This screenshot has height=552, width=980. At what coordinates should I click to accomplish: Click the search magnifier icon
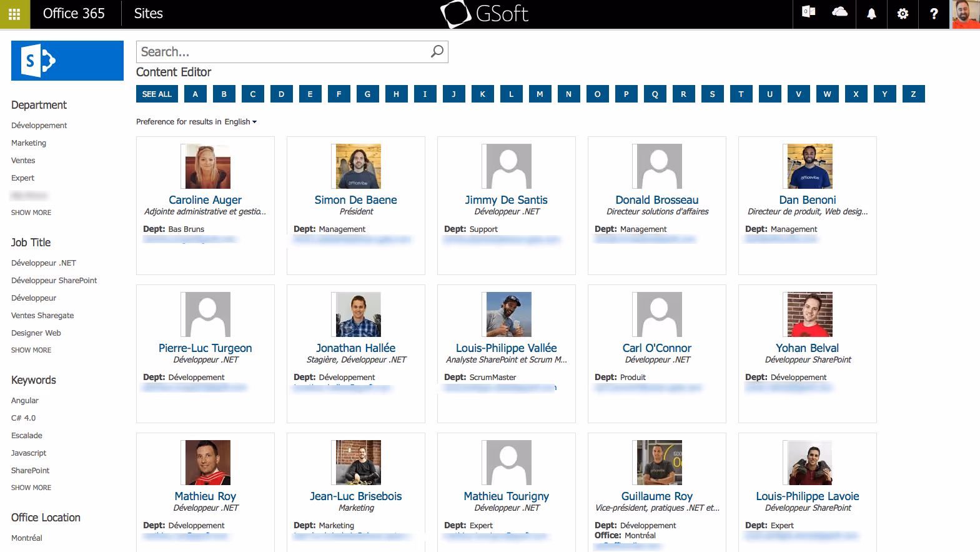[437, 51]
